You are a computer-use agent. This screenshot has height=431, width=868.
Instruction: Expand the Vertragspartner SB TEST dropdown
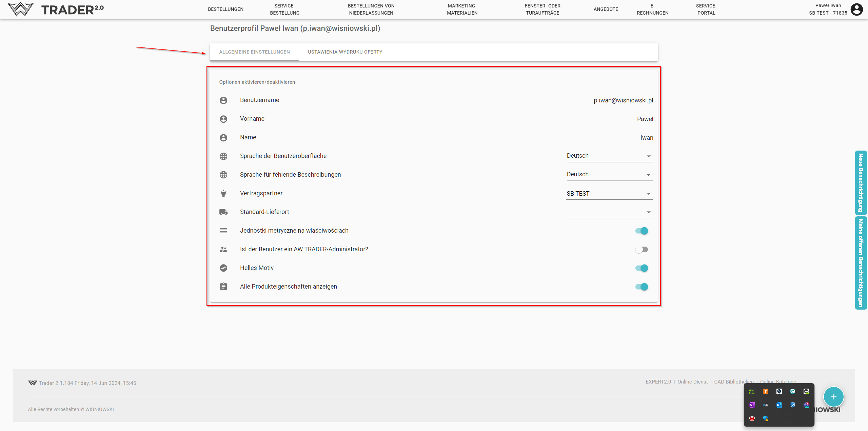click(x=609, y=194)
